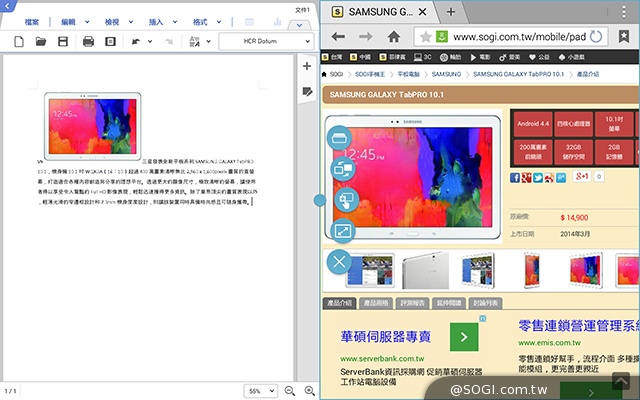The width and height of the screenshot is (640, 400).
Task: Close the SAMSUNG G... browser tab
Action: point(422,12)
